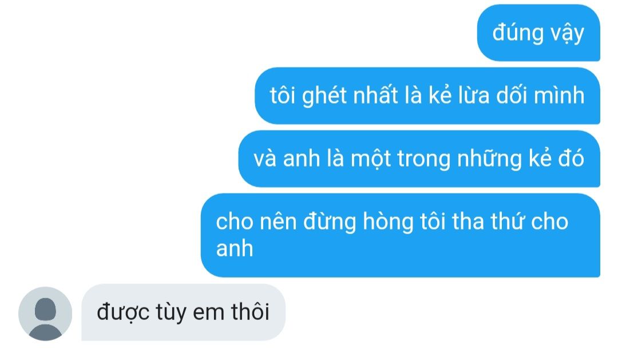This screenshot has width=618, height=364.
Task: Click the word 'hòng' in the two-line message
Action: [x=388, y=221]
